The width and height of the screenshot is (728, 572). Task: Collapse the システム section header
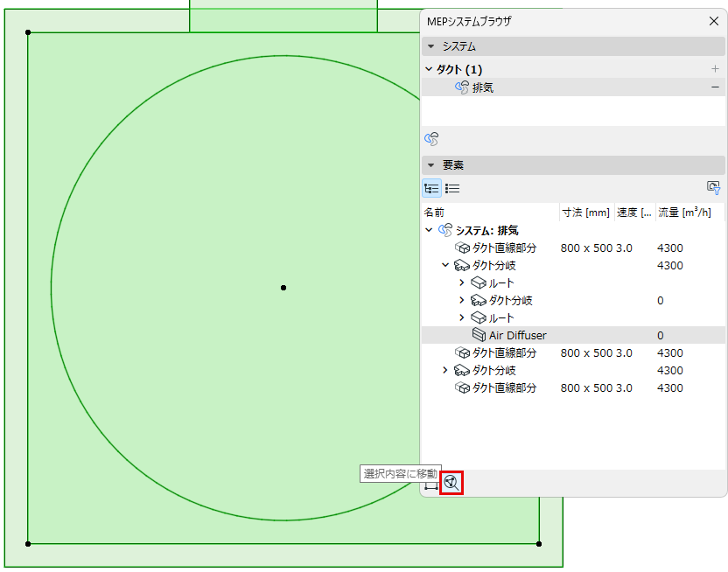tap(430, 46)
